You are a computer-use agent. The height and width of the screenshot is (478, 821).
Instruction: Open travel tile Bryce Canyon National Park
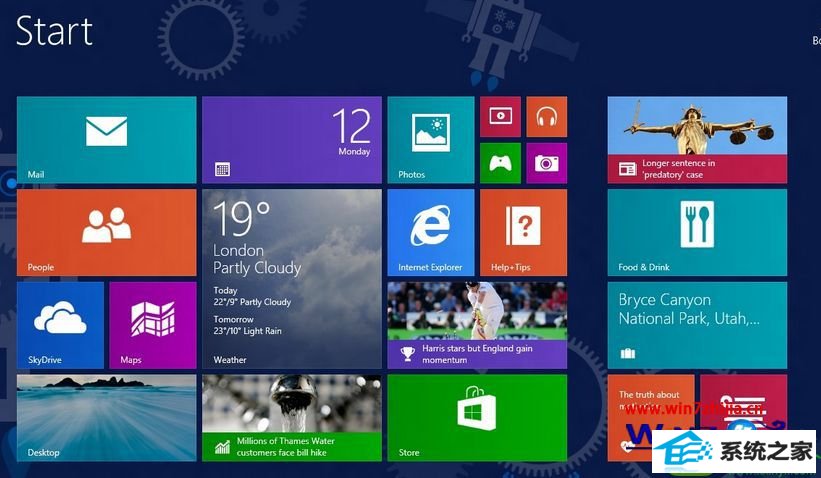click(697, 325)
